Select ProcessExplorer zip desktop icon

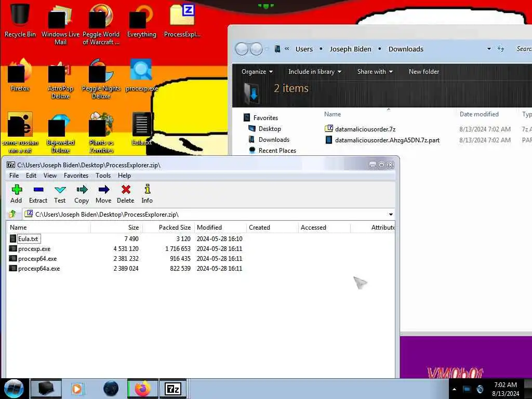point(182,21)
